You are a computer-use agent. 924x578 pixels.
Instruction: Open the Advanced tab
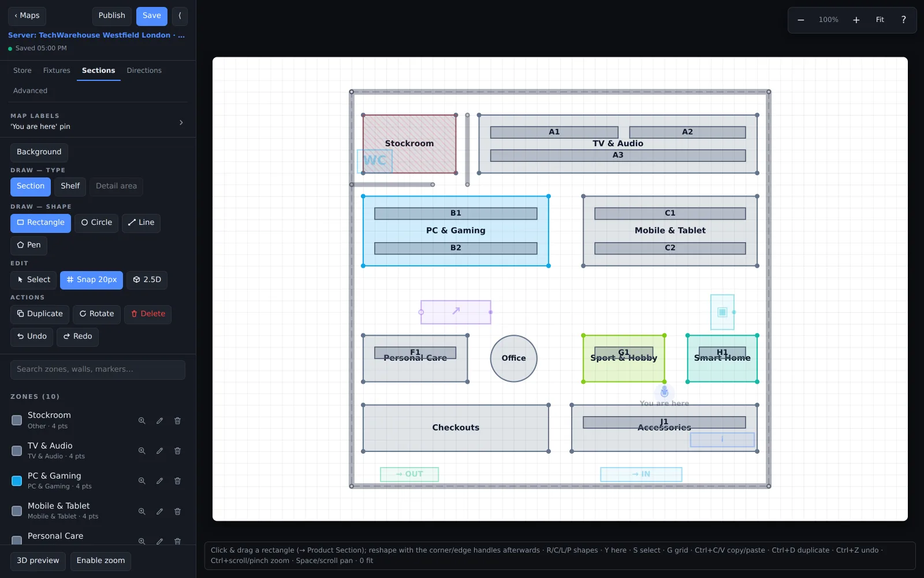coord(30,91)
